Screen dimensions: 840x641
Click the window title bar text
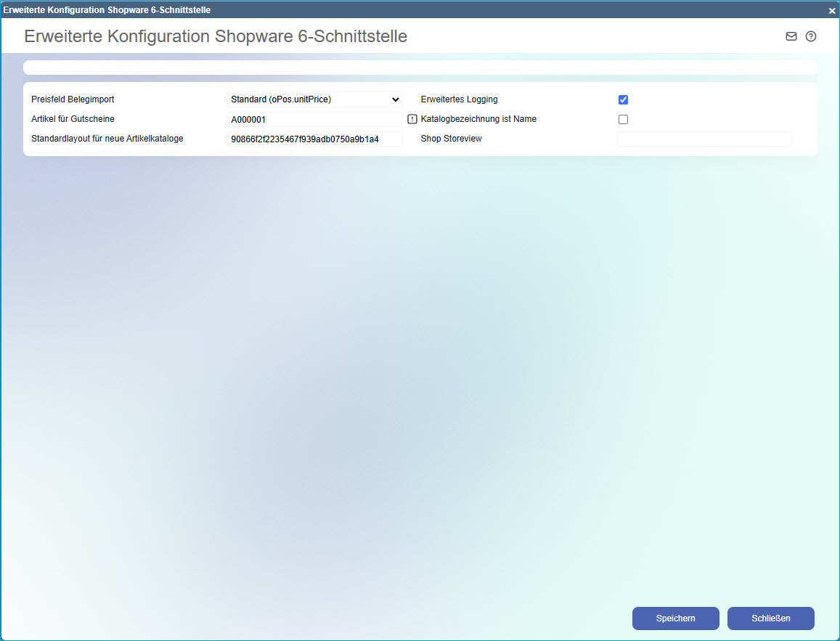coord(107,10)
